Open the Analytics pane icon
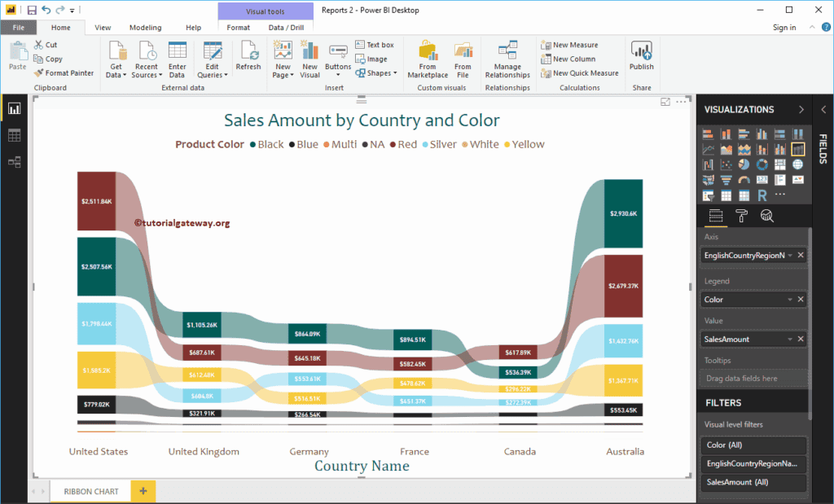The width and height of the screenshot is (834, 504). tap(766, 216)
